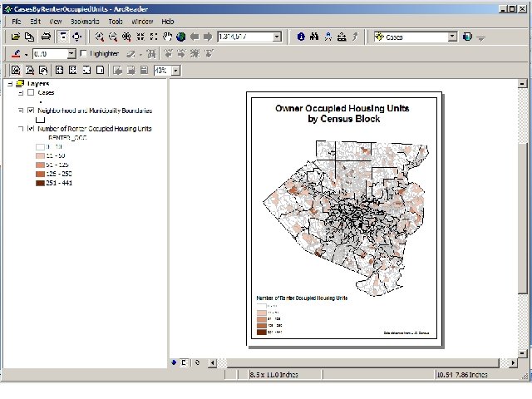This screenshot has height=399, width=532.
Task: Click the Print icon
Action: [46, 37]
